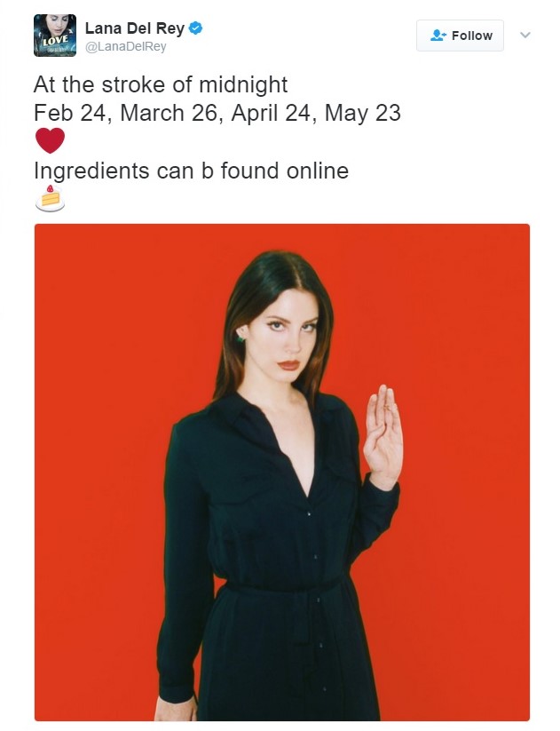
Task: Click the 'May 23' date text
Action: click(x=362, y=113)
